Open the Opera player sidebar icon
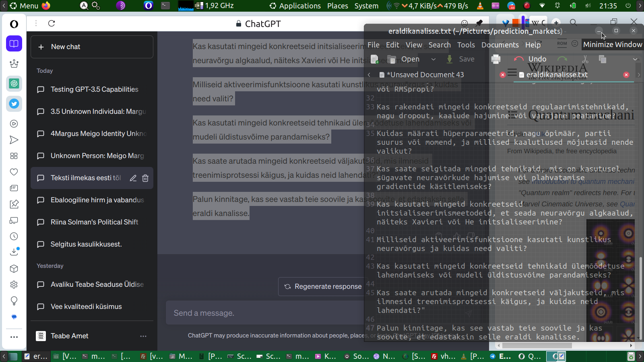 click(14, 124)
